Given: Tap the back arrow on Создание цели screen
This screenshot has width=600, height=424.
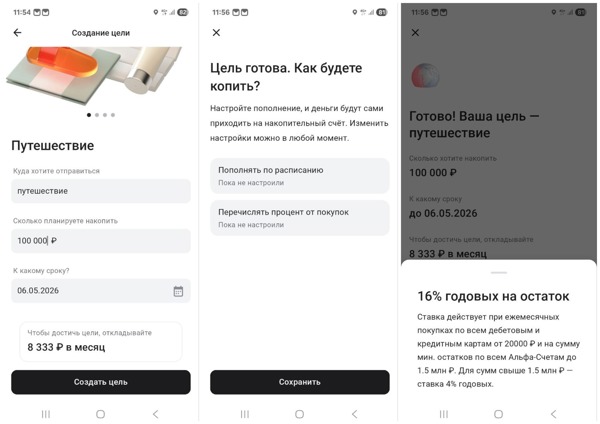Looking at the screenshot, I should 17,33.
